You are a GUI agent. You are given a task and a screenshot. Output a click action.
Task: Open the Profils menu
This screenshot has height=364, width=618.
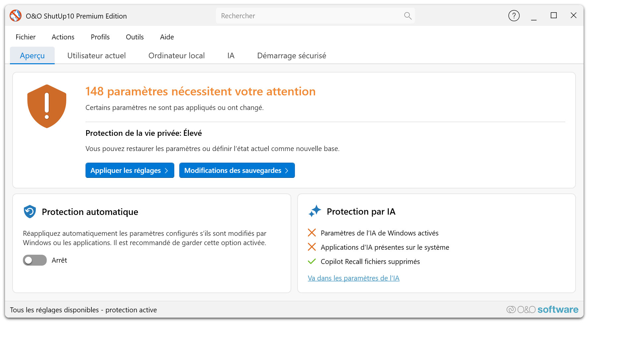(100, 37)
